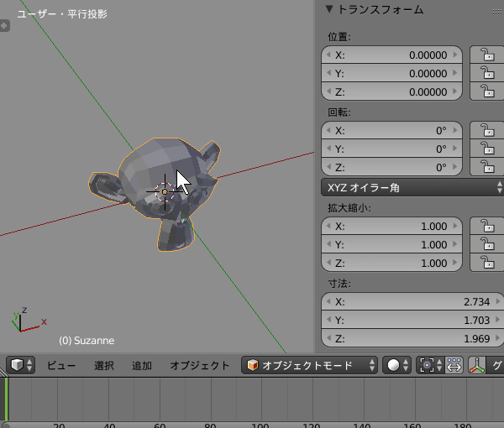
Task: Click the rotation Y value field
Action: 391,149
